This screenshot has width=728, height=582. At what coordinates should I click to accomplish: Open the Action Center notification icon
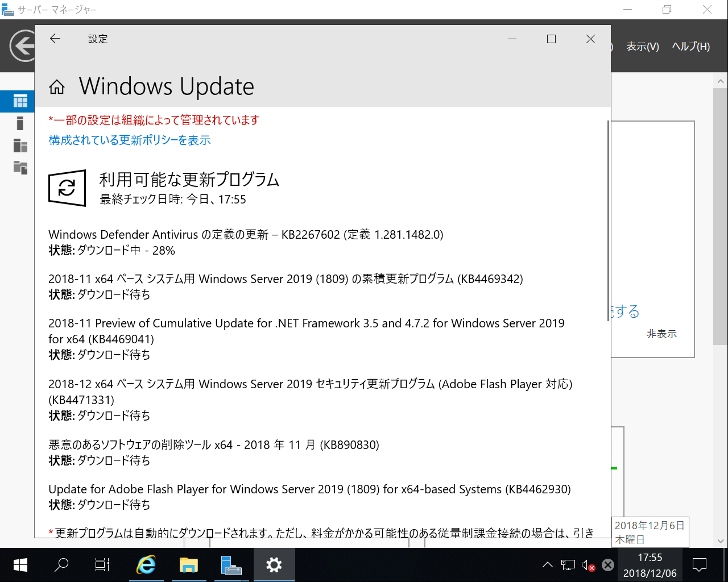pyautogui.click(x=699, y=565)
